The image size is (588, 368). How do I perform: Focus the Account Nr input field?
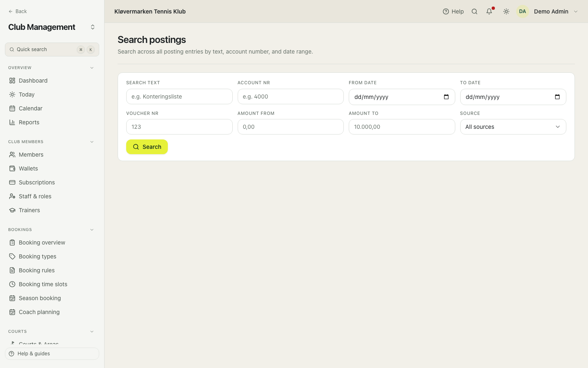coord(290,96)
